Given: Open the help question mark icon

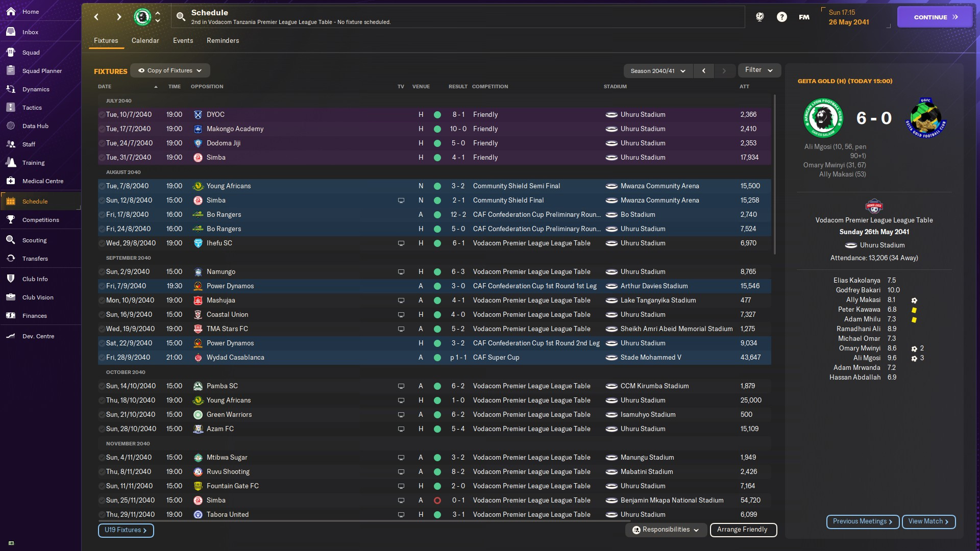Looking at the screenshot, I should [781, 17].
